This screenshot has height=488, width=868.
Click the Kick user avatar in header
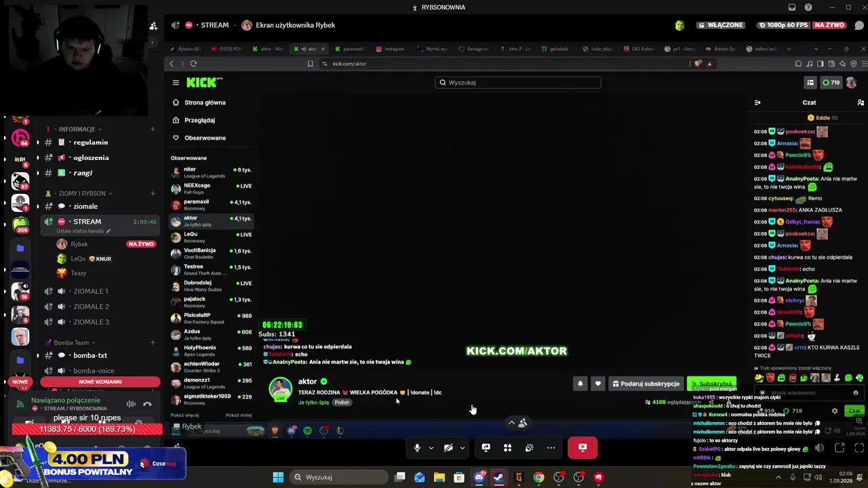click(x=851, y=83)
